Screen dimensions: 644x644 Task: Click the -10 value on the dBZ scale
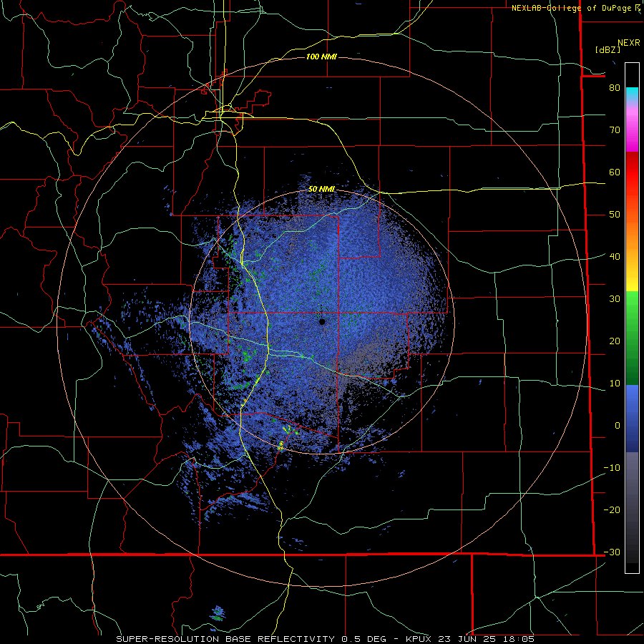pyautogui.click(x=612, y=468)
